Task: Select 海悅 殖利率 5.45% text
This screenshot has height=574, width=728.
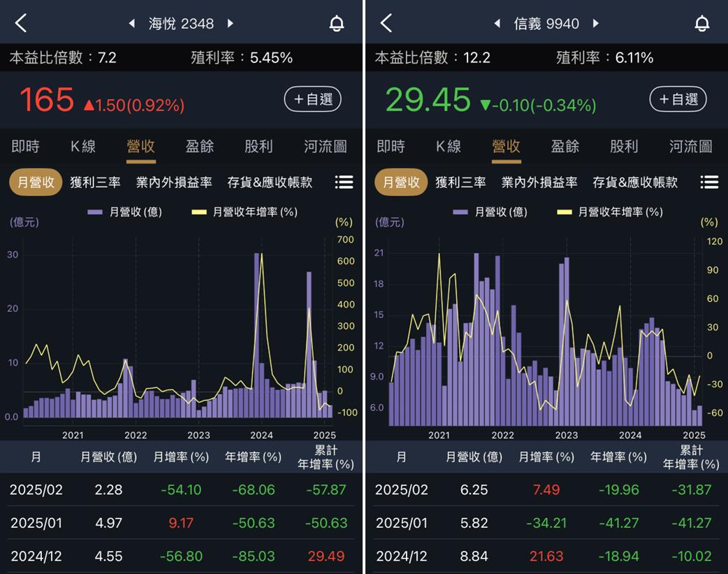Action: pos(242,57)
